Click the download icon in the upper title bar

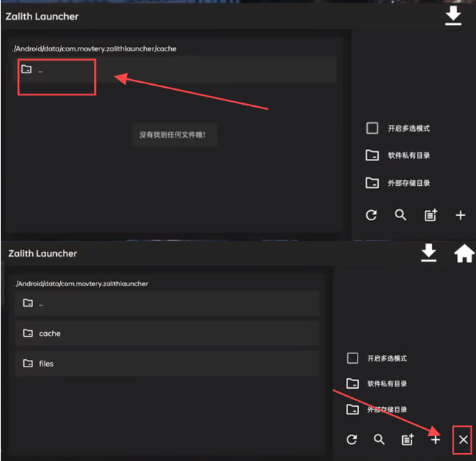tap(453, 16)
